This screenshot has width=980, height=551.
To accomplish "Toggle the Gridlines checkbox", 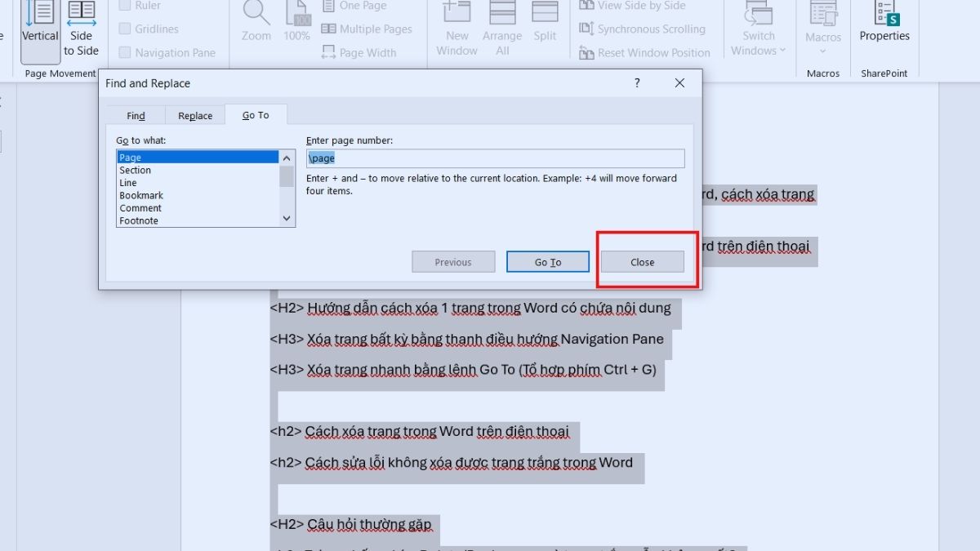I will [125, 29].
